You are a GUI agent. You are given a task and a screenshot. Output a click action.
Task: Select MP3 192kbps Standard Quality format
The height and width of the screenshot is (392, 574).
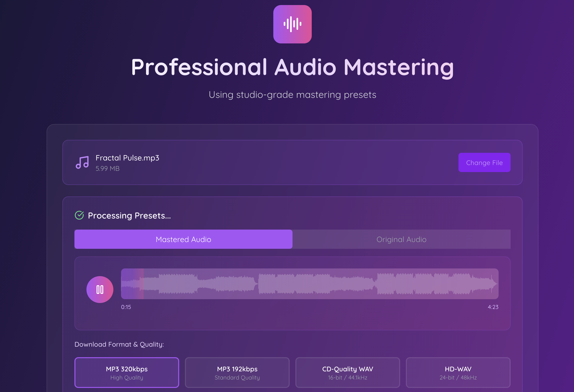[x=237, y=373]
